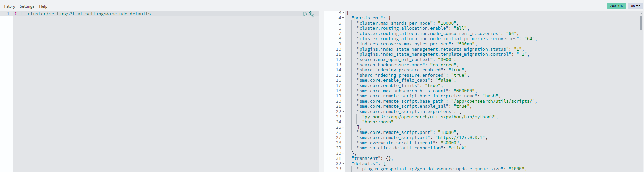Click "sme.core.max_subsearch_hits_count" setting
The height and width of the screenshot is (172, 644).
tap(417, 91)
